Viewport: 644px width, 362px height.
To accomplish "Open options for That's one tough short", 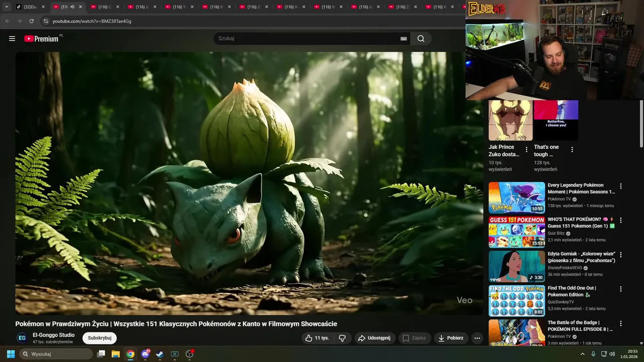I will [x=572, y=149].
